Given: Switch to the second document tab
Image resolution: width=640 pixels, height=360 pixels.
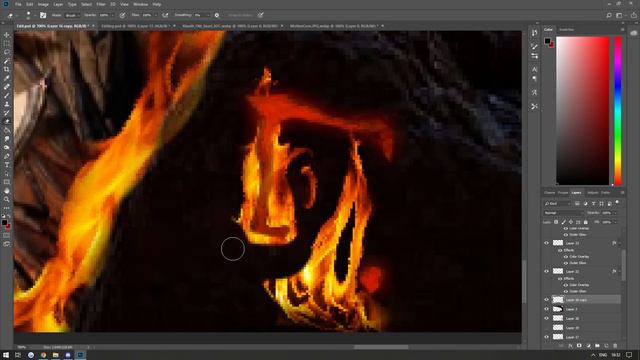Looking at the screenshot, I should (135, 26).
